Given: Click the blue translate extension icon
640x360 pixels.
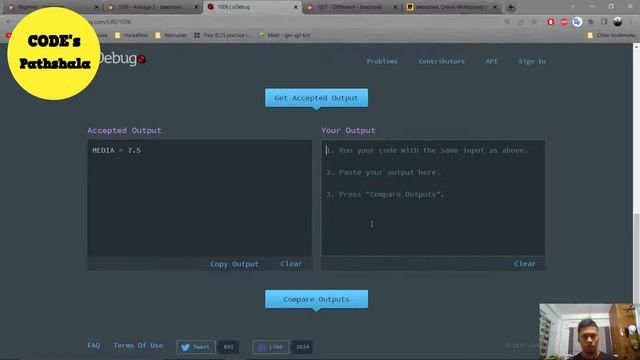Looking at the screenshot, I should pyautogui.click(x=577, y=22).
